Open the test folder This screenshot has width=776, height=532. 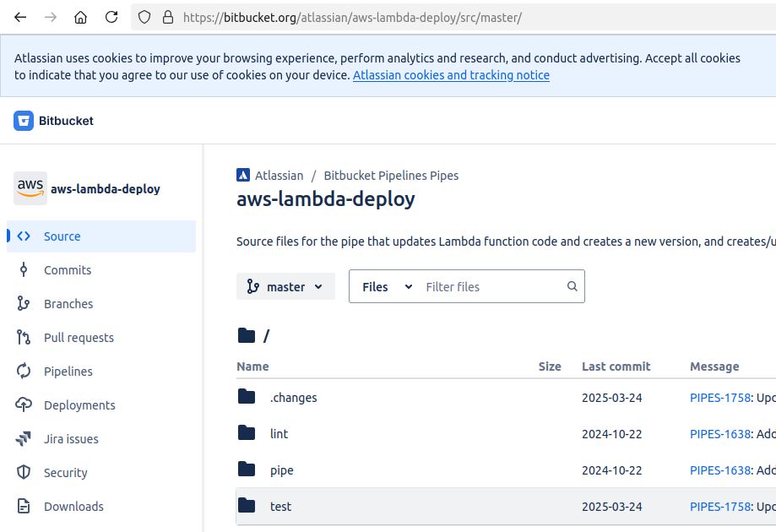coord(280,507)
